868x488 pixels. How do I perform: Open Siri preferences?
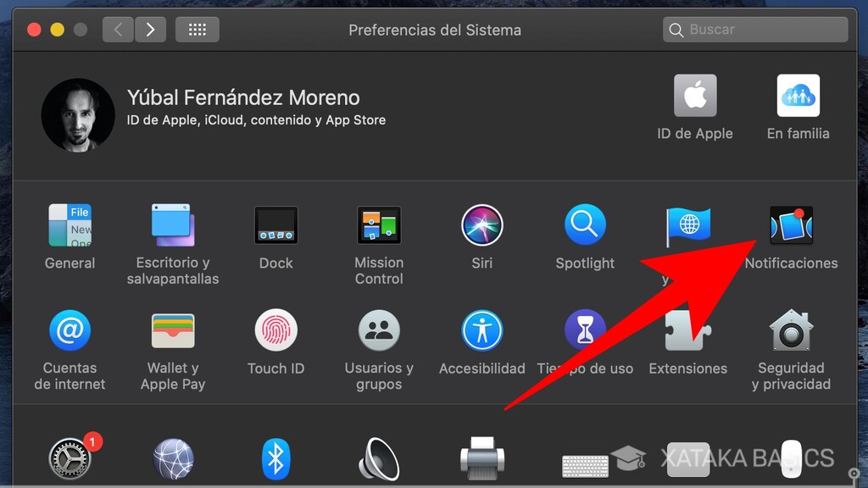(481, 225)
